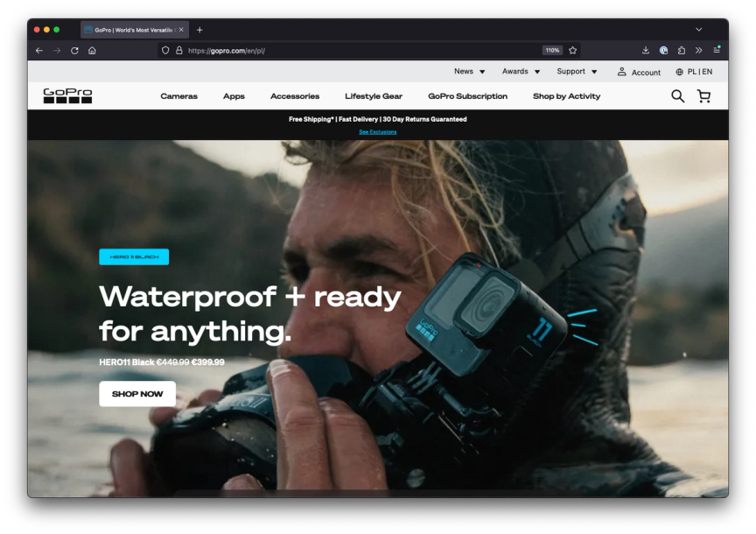
Task: Open the GoPro Subscription menu
Action: tap(467, 96)
